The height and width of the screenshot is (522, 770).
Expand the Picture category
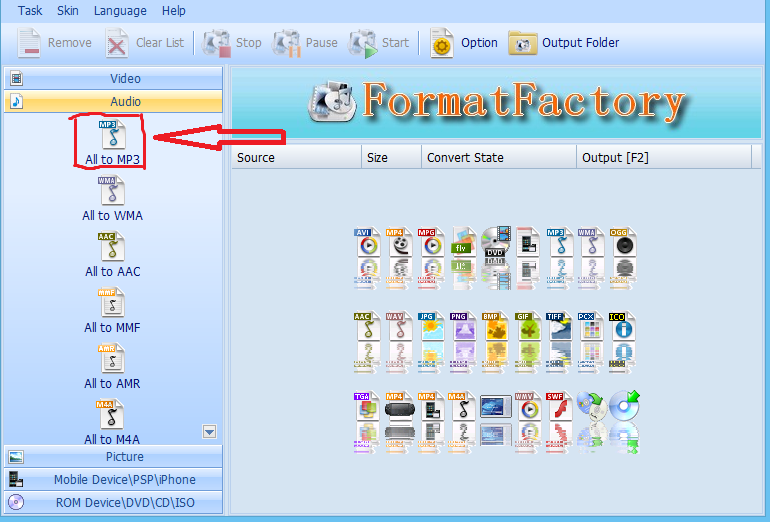[113, 457]
